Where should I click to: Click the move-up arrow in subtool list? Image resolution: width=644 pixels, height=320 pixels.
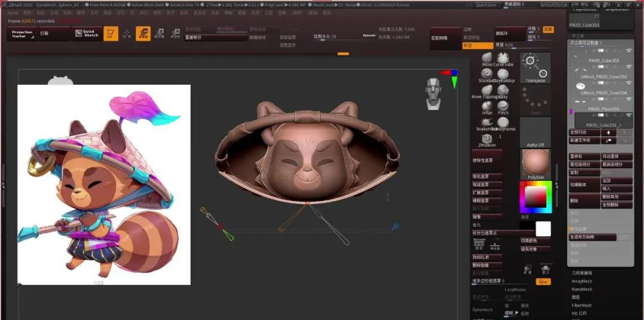coord(609,133)
